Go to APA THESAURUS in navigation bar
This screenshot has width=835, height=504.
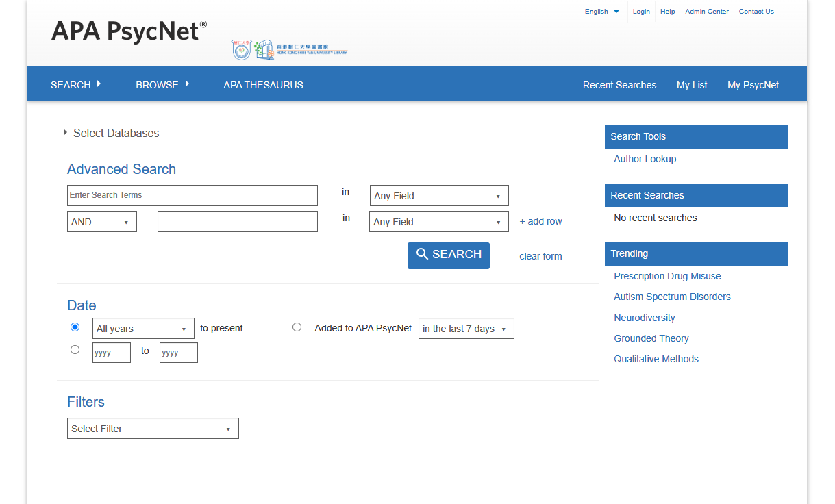pyautogui.click(x=263, y=85)
